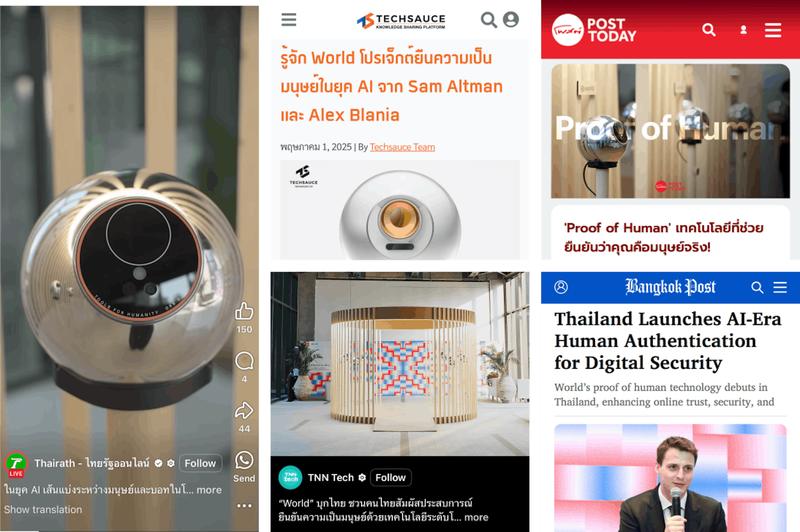Follow the Thairath page
This screenshot has height=532, width=800.
coord(200,463)
